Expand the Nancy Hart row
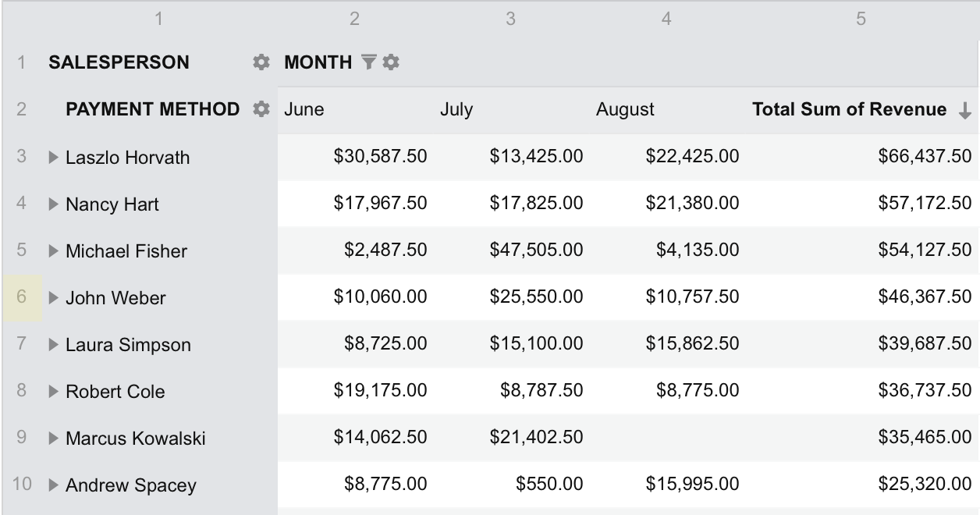The image size is (980, 515). (53, 204)
